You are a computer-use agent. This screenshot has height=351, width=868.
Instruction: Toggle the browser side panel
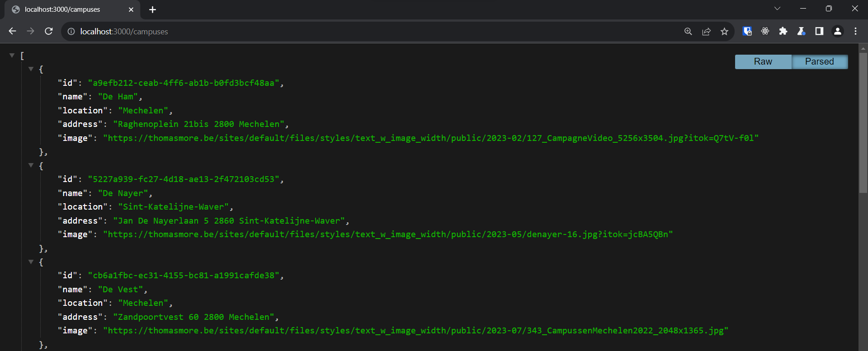(819, 31)
